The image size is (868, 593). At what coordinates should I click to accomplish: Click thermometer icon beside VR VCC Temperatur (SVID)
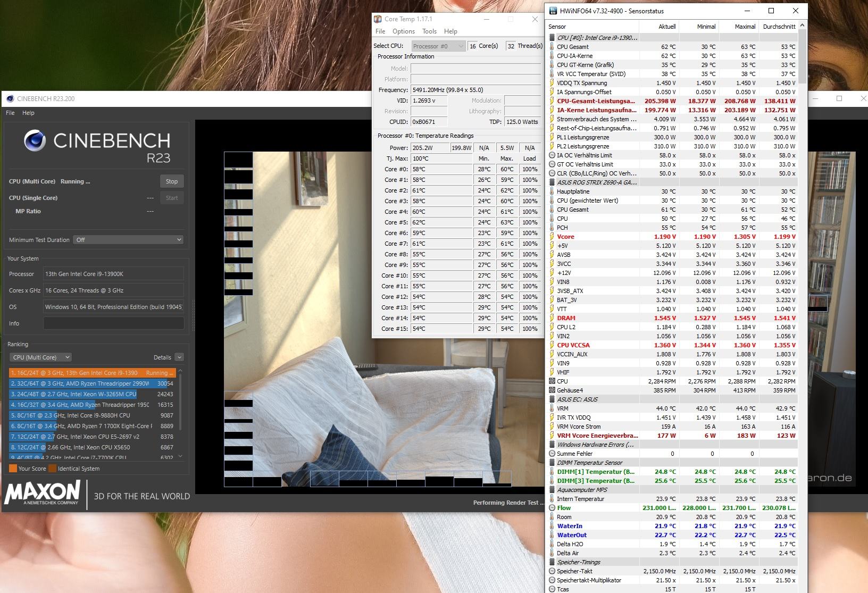pyautogui.click(x=552, y=74)
